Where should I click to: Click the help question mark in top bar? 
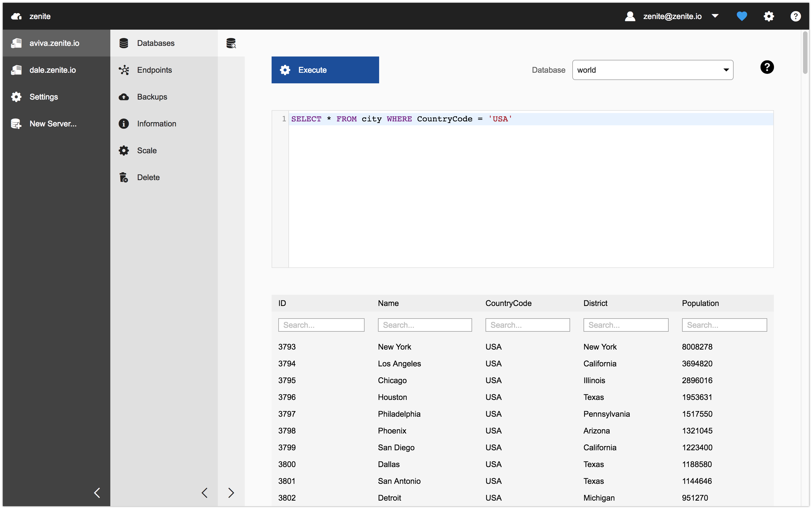click(795, 16)
